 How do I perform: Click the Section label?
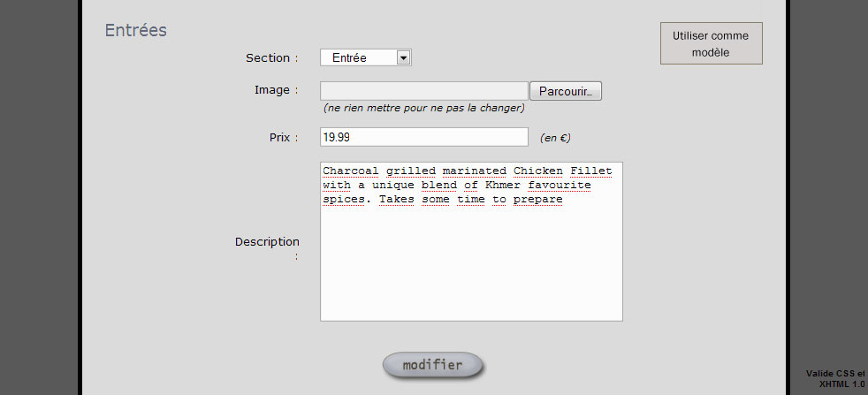click(x=268, y=58)
